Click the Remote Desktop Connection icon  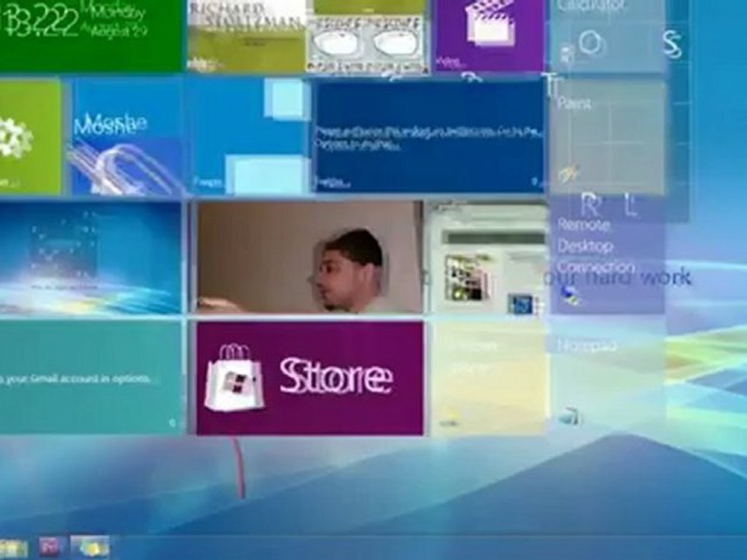(x=570, y=296)
